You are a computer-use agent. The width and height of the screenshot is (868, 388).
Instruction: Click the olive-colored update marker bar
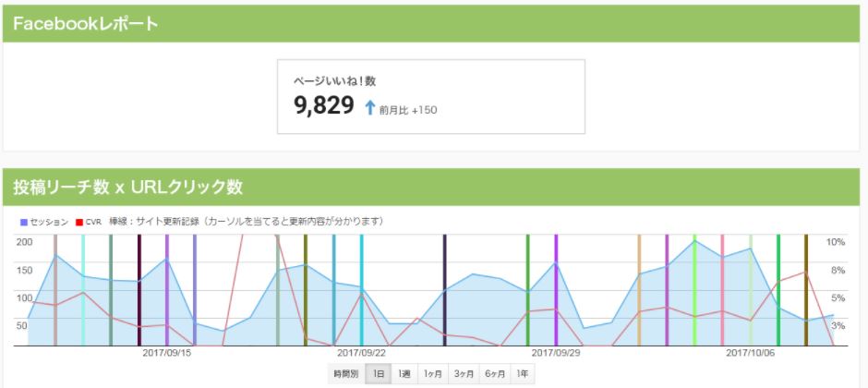(x=306, y=290)
